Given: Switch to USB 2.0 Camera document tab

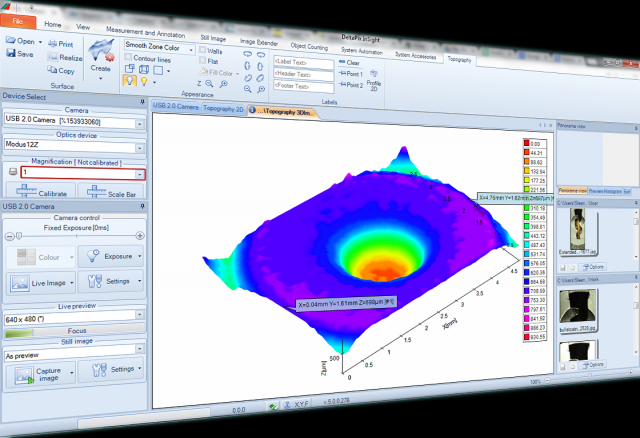Looking at the screenshot, I should [176, 106].
